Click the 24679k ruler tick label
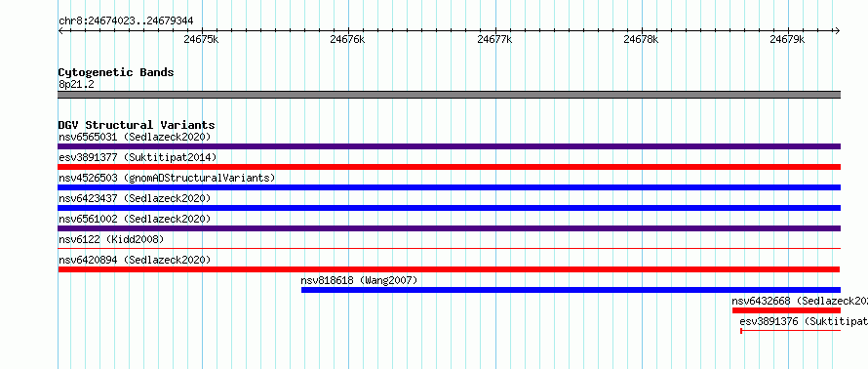This screenshot has width=868, height=369. [x=788, y=39]
